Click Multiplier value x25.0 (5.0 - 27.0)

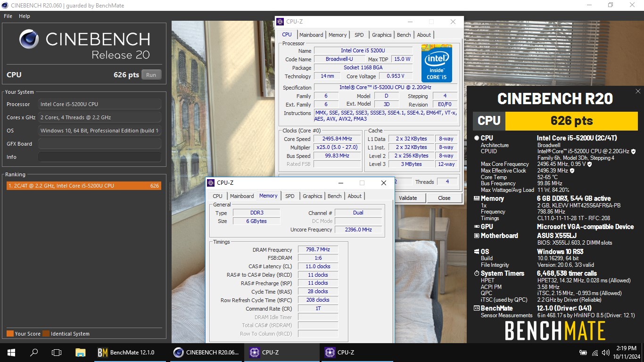click(338, 148)
